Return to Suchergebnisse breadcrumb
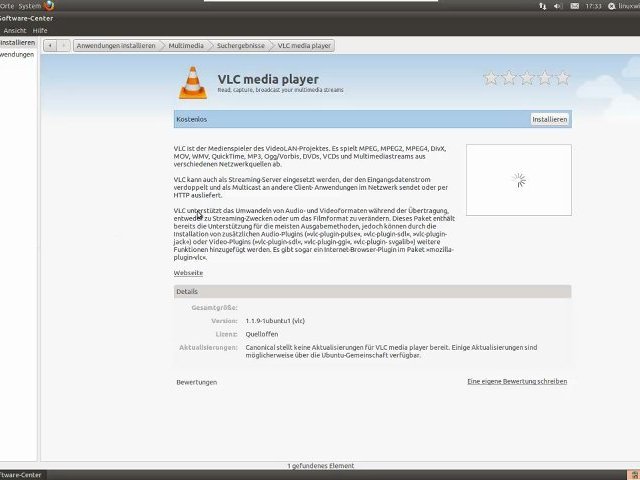 point(239,45)
